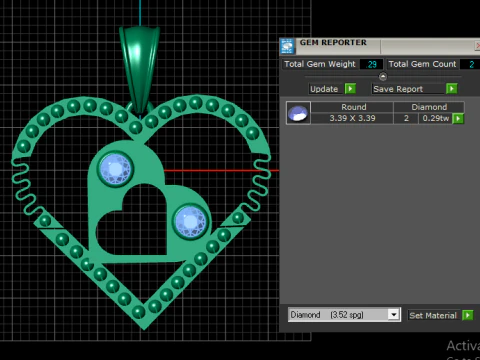480x360 pixels.
Task: Click the gem quantity cell showing 2
Action: coord(406,118)
